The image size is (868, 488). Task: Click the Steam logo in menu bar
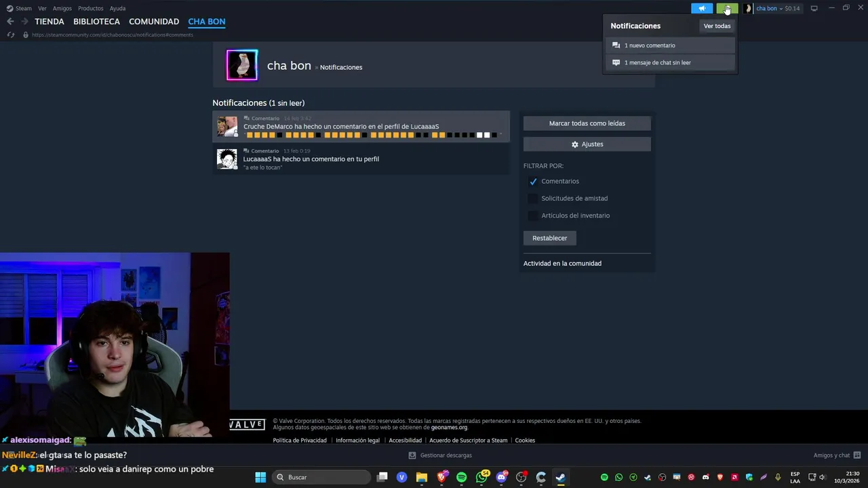[9, 8]
